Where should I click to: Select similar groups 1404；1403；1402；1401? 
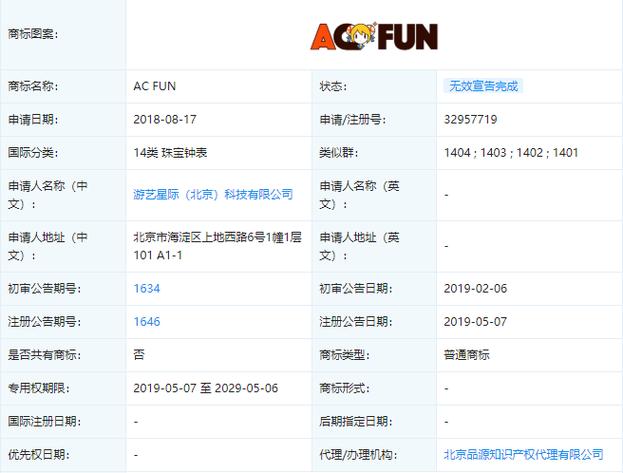[511, 153]
